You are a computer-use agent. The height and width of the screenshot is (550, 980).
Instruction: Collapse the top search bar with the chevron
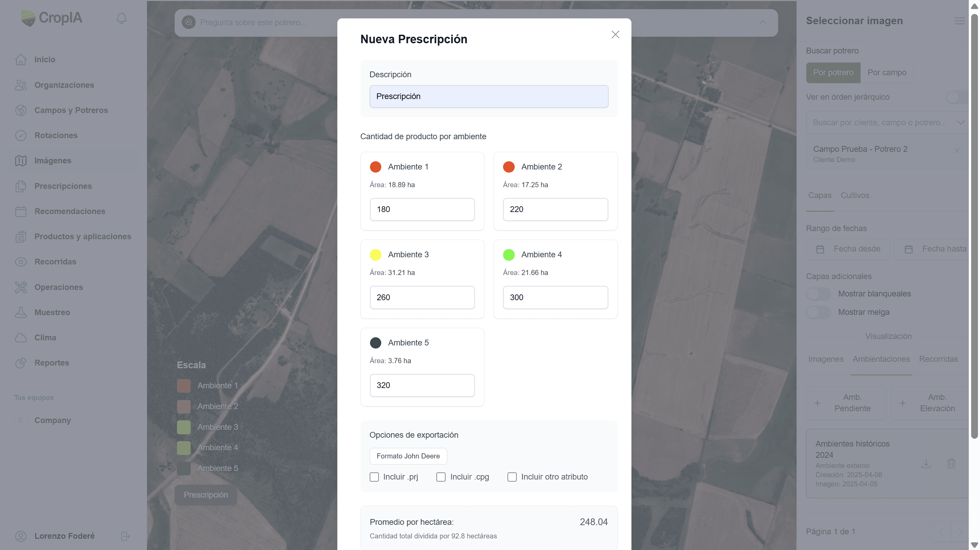click(763, 22)
